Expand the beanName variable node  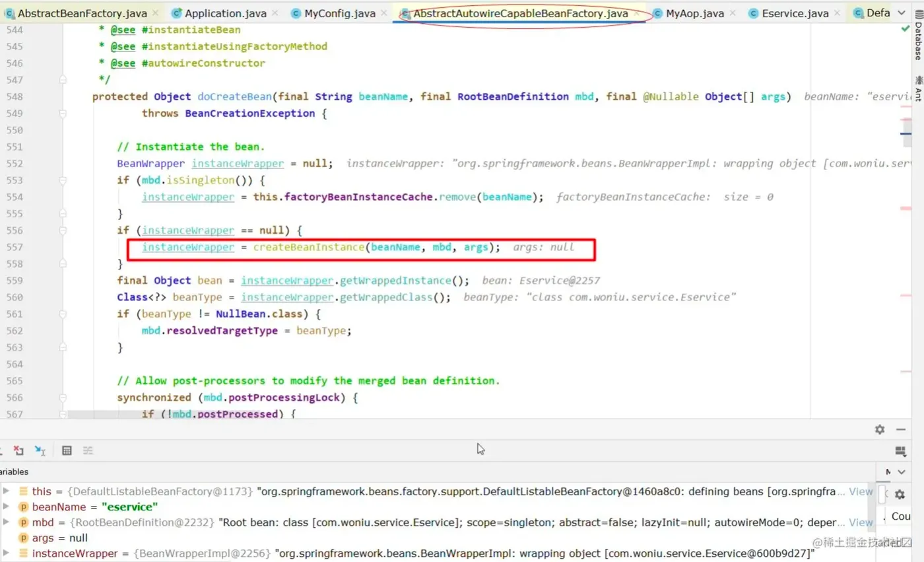point(6,507)
